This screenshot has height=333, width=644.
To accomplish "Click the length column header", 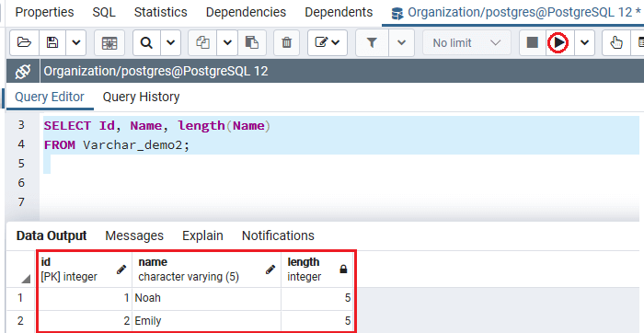I will tap(318, 270).
